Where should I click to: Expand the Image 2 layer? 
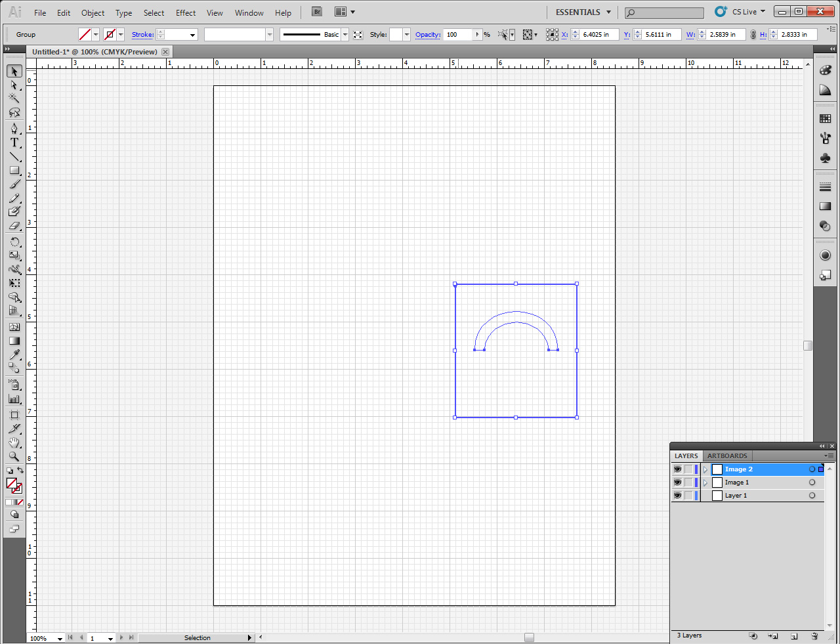pyautogui.click(x=705, y=469)
